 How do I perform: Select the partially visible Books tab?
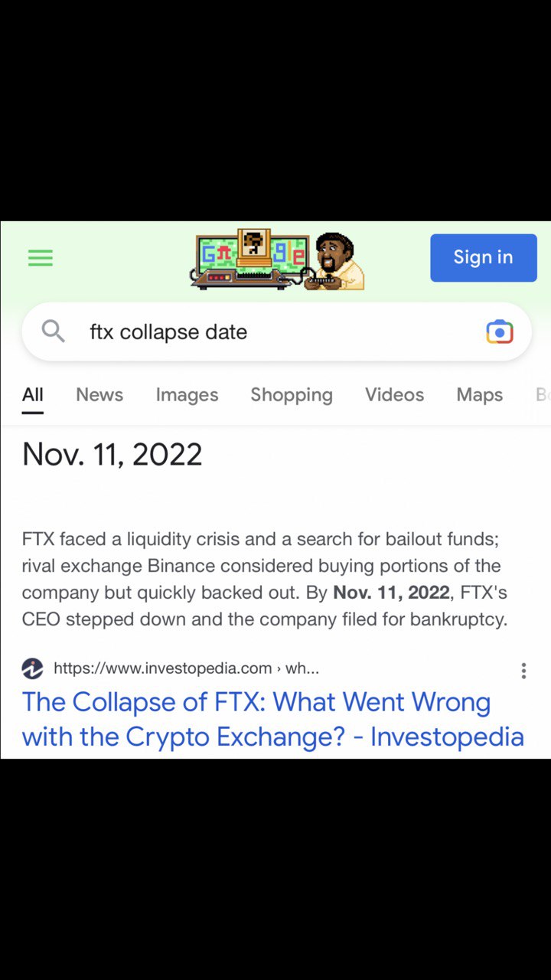click(543, 395)
